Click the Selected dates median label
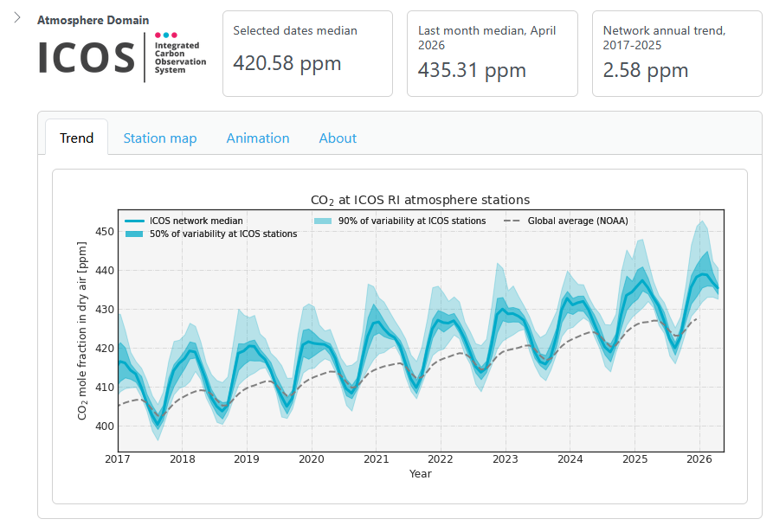773x532 pixels. [295, 30]
